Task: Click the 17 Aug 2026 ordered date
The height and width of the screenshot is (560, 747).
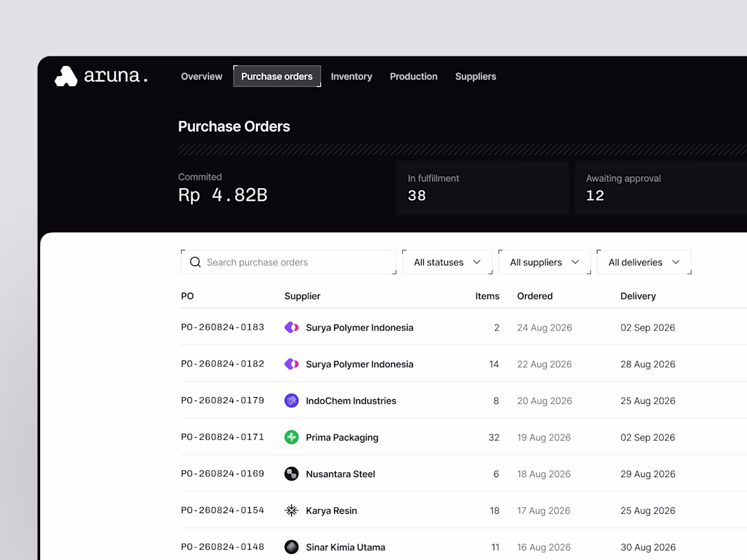Action: click(x=543, y=510)
